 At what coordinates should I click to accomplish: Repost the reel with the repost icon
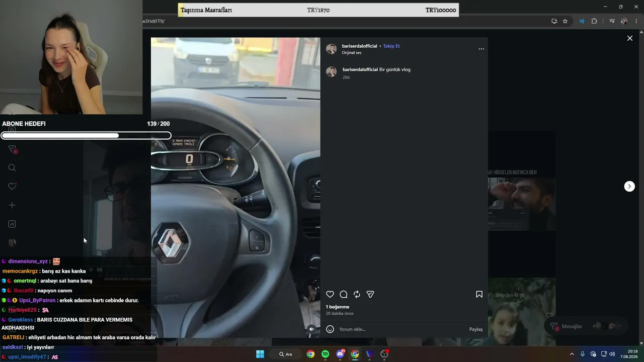(x=357, y=295)
